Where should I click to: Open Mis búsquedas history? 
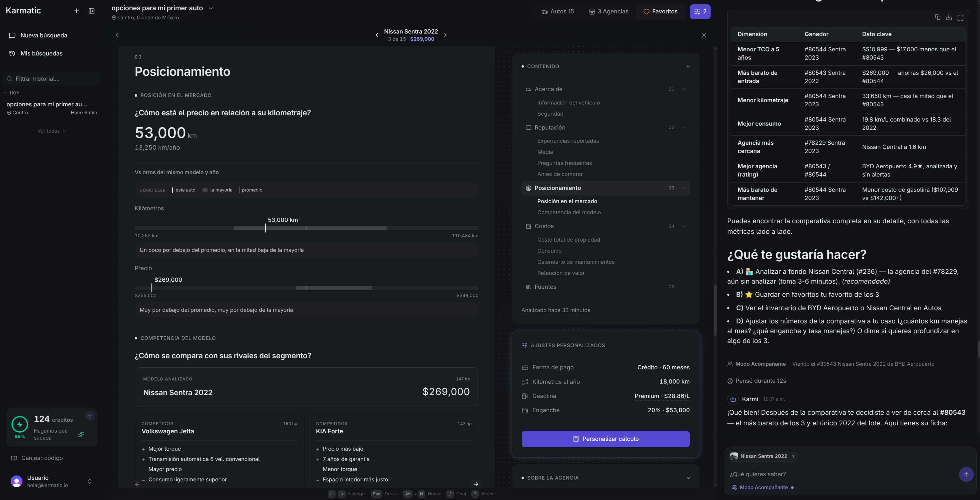pyautogui.click(x=52, y=54)
